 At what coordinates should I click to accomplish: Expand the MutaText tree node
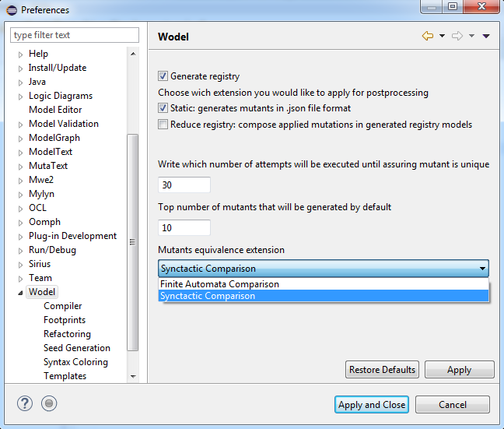click(x=20, y=167)
